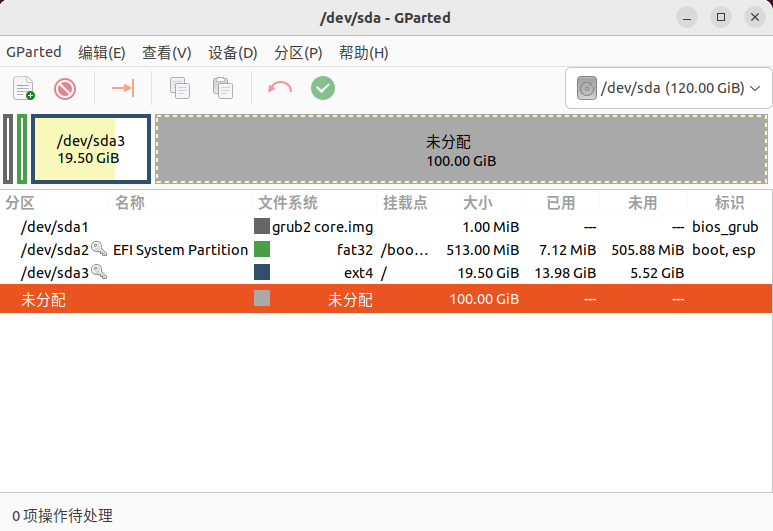The height and width of the screenshot is (531, 773).
Task: Click the ext4 file system cell
Action: click(358, 273)
